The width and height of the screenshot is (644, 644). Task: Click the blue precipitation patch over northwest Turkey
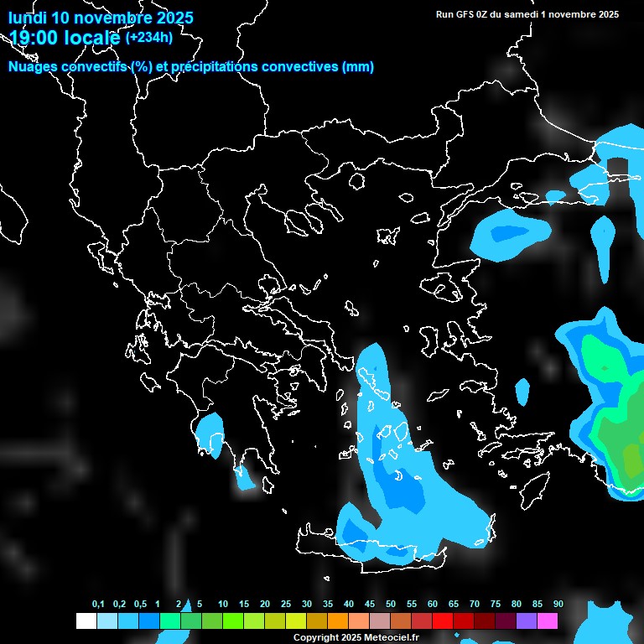pyautogui.click(x=508, y=233)
